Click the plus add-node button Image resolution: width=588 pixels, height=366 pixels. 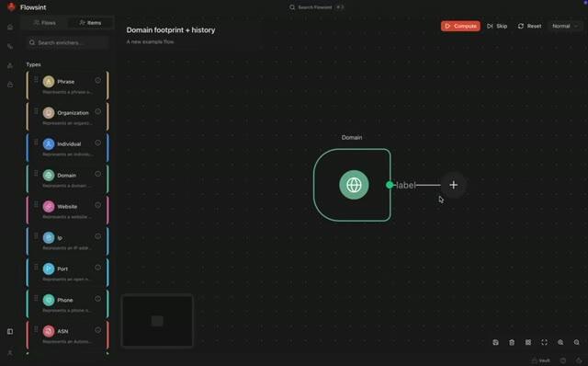pyautogui.click(x=453, y=185)
